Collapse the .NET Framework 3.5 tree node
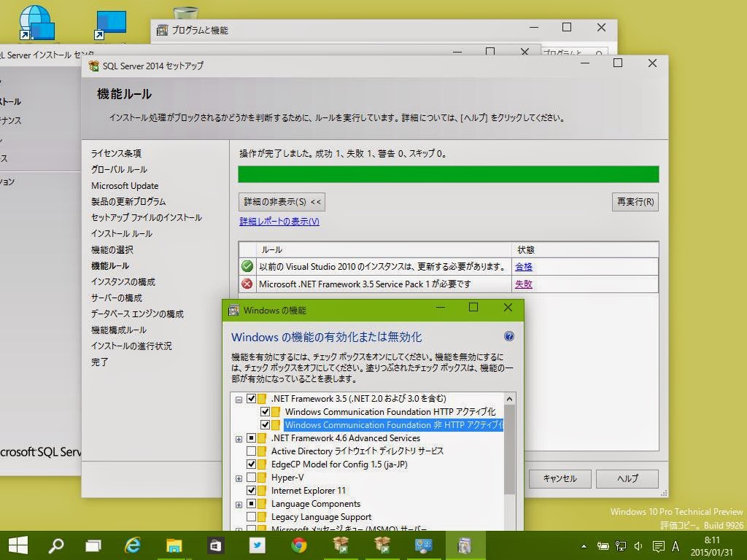Screen dimensions: 747x560 (x=239, y=400)
